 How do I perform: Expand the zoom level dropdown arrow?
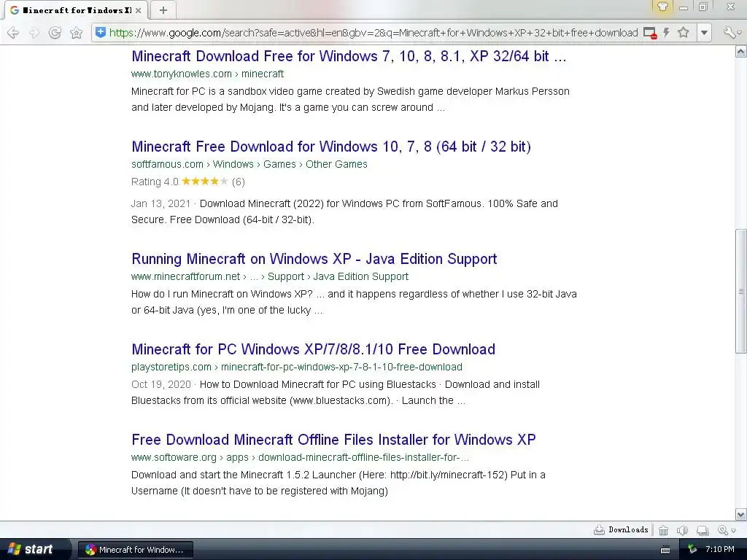pos(734,531)
